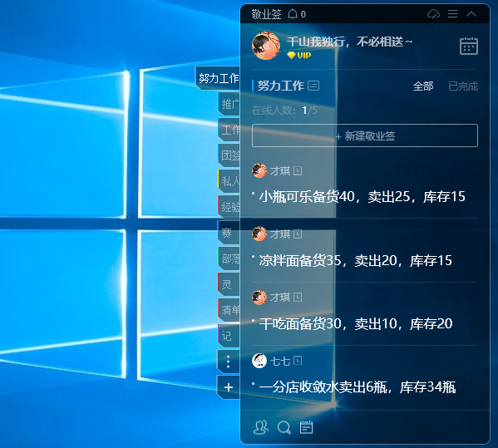Open the team members icon at bottom
This screenshot has height=448, width=498.
point(261,427)
